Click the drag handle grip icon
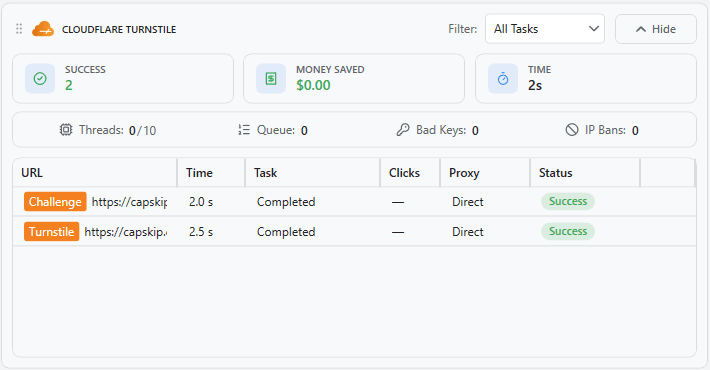This screenshot has height=370, width=710. [x=19, y=29]
